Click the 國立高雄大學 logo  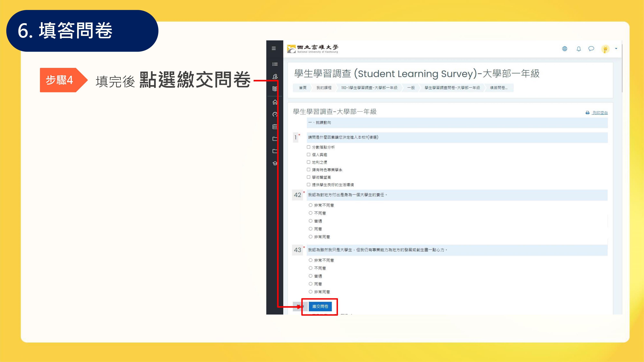(x=313, y=49)
